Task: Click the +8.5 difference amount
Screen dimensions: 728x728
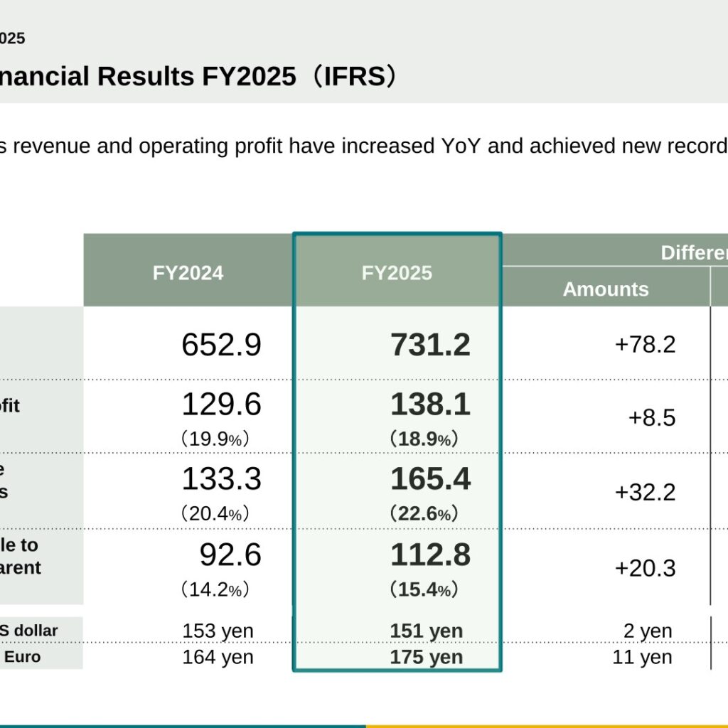Action: [652, 417]
